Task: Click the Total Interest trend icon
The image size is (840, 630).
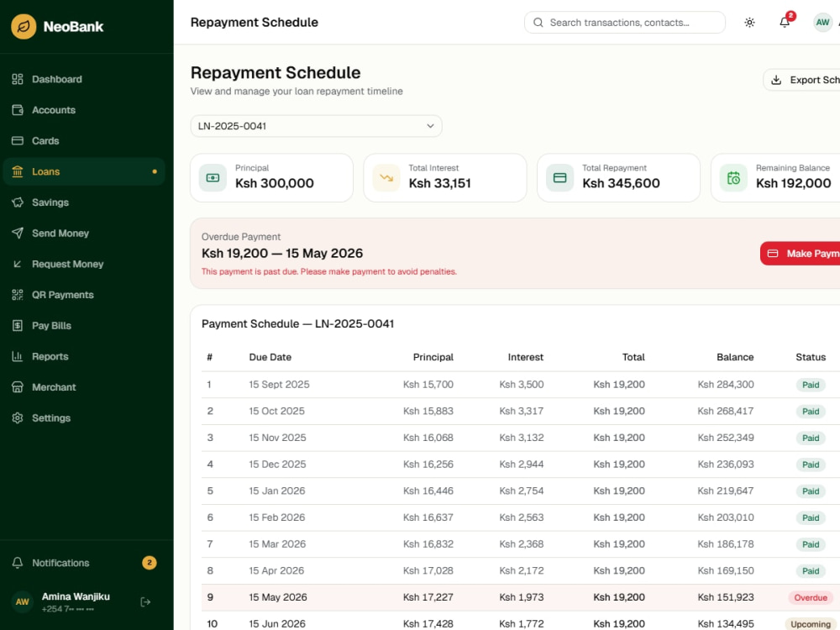Action: pyautogui.click(x=386, y=178)
